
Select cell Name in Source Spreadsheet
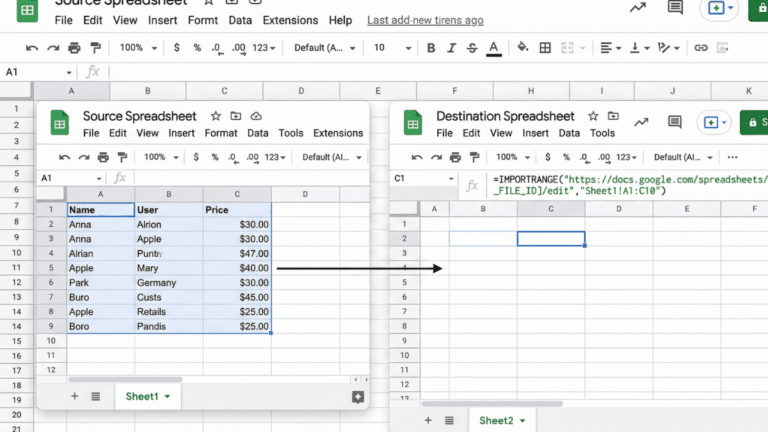100,210
